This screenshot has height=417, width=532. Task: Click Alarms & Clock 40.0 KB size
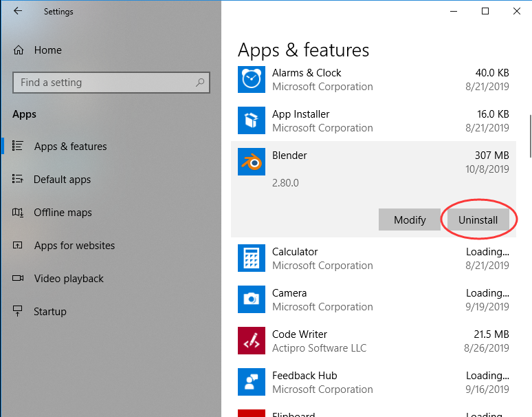point(492,73)
